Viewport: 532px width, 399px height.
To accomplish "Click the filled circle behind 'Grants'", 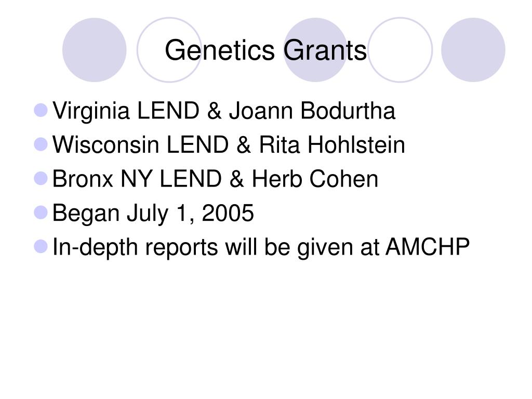I will [315, 50].
